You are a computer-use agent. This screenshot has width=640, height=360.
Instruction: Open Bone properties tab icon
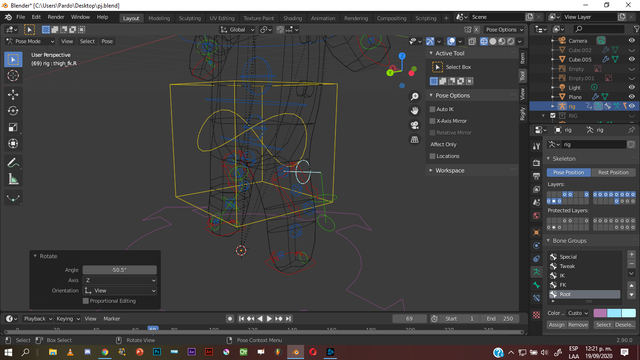click(536, 285)
